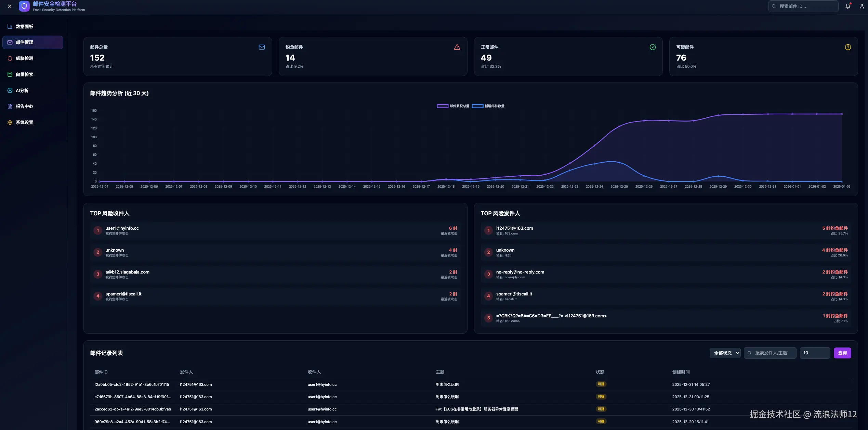The height and width of the screenshot is (430, 868).
Task: Open 系统设置 with gear icon
Action: click(x=24, y=123)
